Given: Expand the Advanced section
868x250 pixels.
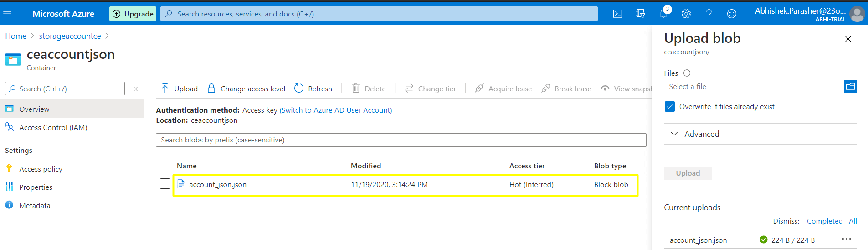Looking at the screenshot, I should [x=702, y=134].
